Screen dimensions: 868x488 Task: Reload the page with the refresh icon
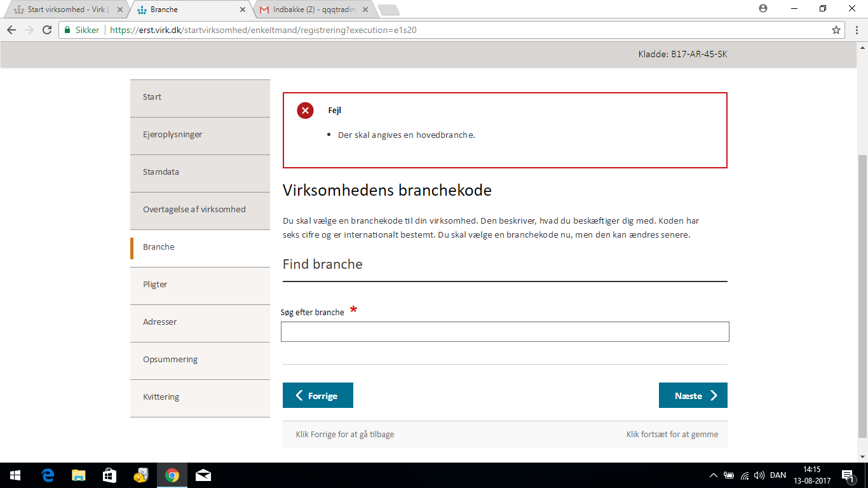[x=46, y=30]
